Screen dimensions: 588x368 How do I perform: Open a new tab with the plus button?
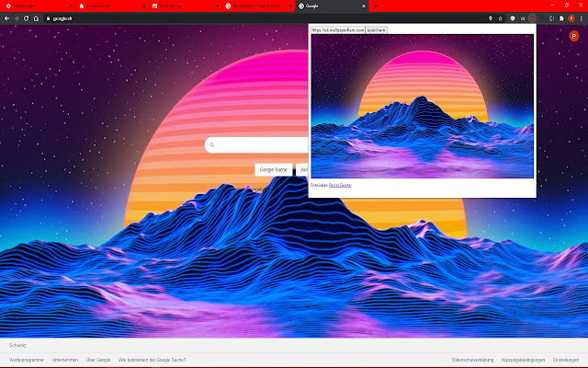click(375, 6)
